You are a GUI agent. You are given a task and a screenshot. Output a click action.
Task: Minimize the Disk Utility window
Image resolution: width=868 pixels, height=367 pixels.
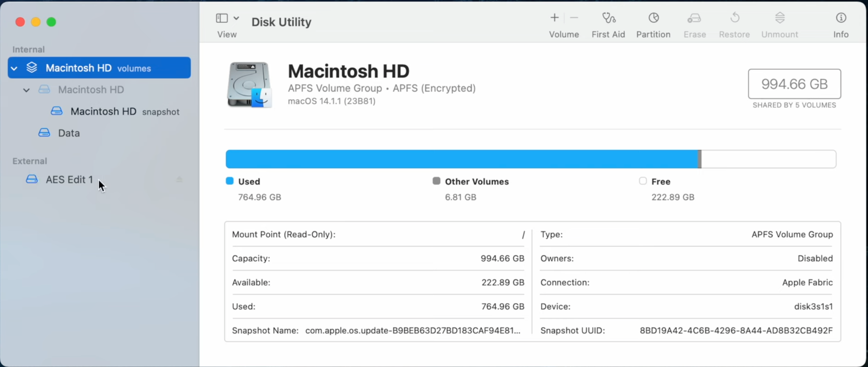pyautogui.click(x=36, y=22)
